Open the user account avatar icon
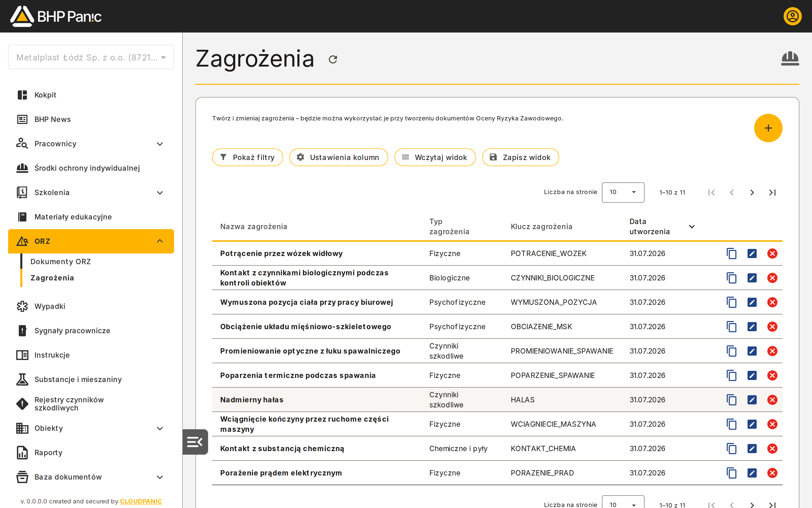This screenshot has height=508, width=812. click(x=792, y=16)
